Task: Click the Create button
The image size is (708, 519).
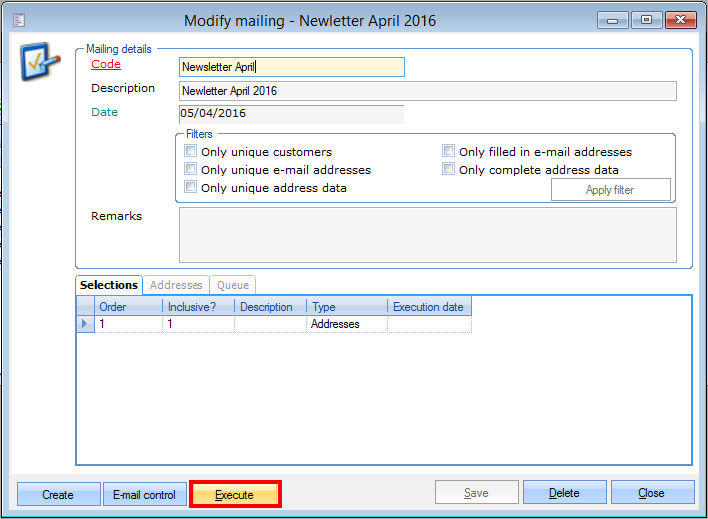Action: point(58,494)
